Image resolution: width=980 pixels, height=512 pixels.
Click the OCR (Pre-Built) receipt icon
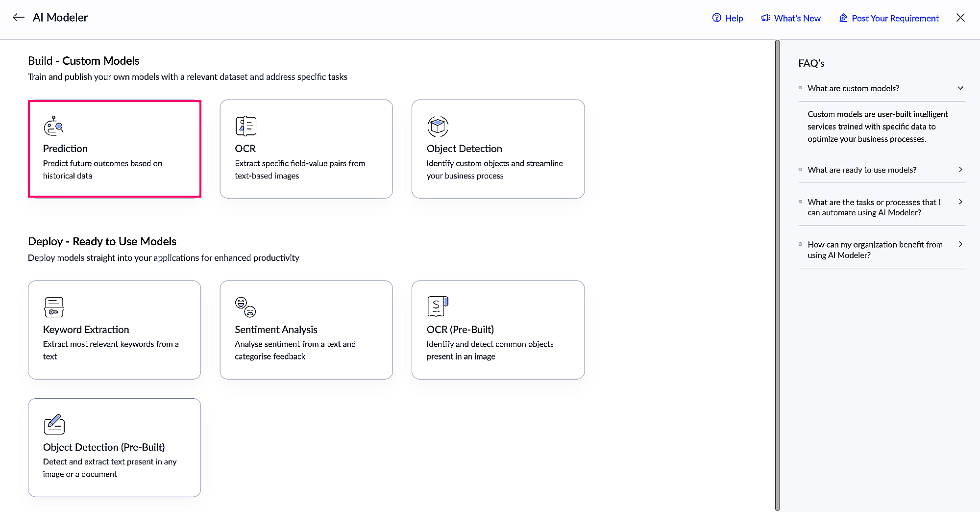pyautogui.click(x=438, y=307)
